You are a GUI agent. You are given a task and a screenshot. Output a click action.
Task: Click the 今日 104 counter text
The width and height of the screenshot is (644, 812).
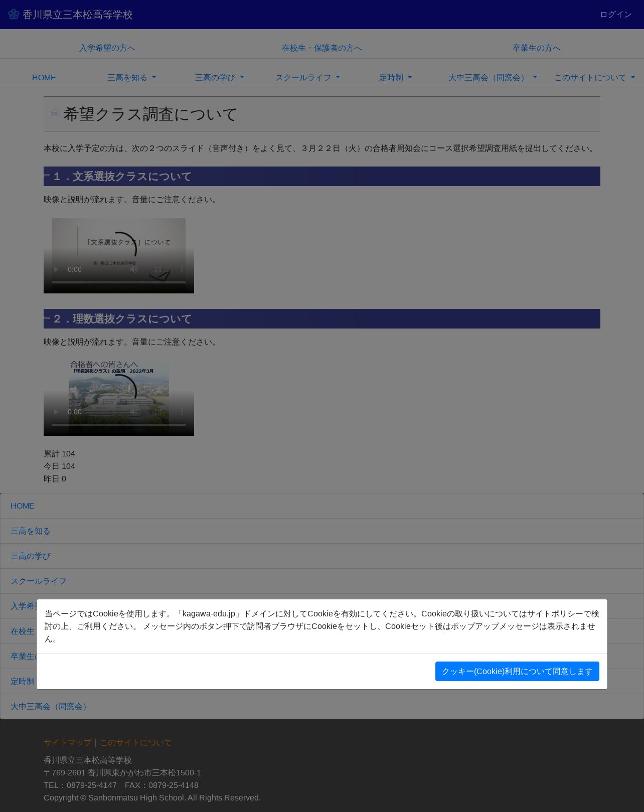click(59, 466)
